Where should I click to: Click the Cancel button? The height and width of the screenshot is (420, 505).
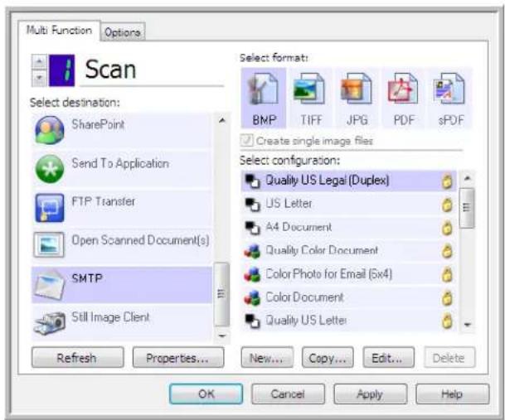click(x=288, y=393)
